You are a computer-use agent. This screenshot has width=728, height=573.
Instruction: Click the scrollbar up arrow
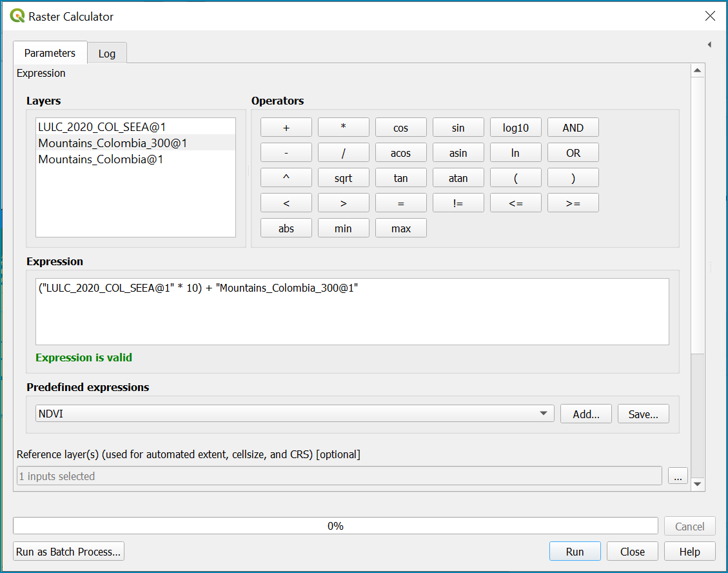tap(697, 70)
